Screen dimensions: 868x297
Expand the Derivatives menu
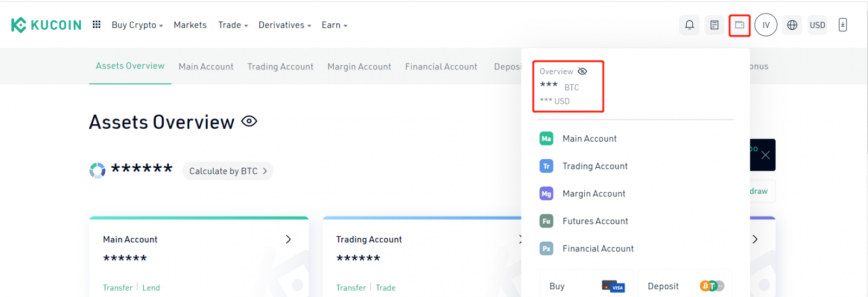point(284,25)
